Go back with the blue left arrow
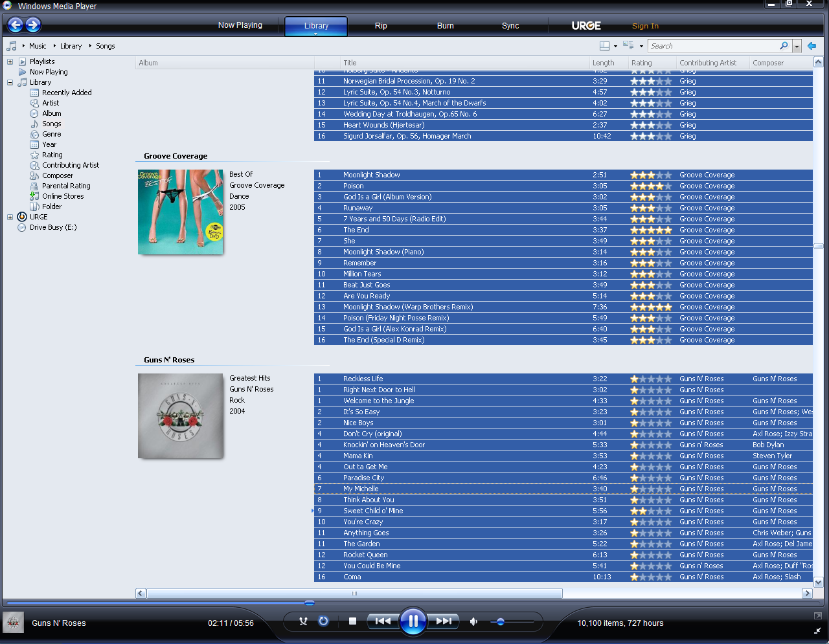The width and height of the screenshot is (829, 644). pos(16,25)
